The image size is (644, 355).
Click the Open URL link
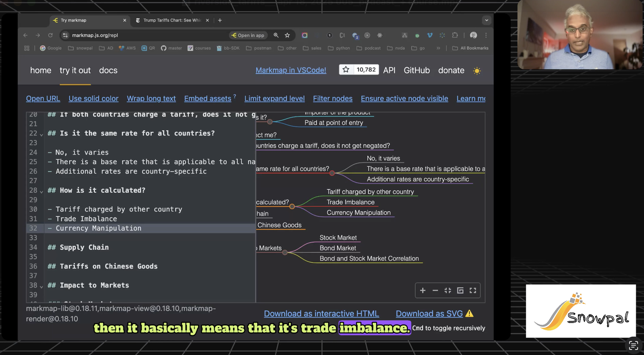coord(43,98)
